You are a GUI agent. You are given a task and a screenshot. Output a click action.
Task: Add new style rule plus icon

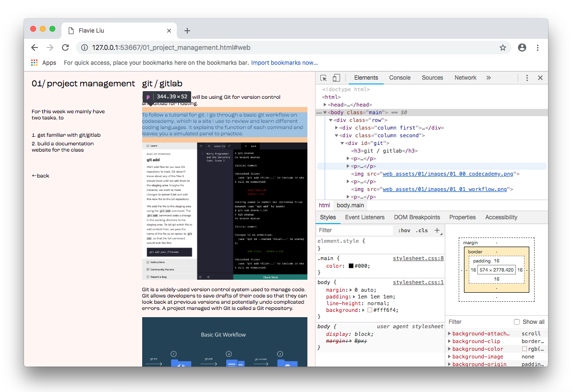click(x=437, y=230)
